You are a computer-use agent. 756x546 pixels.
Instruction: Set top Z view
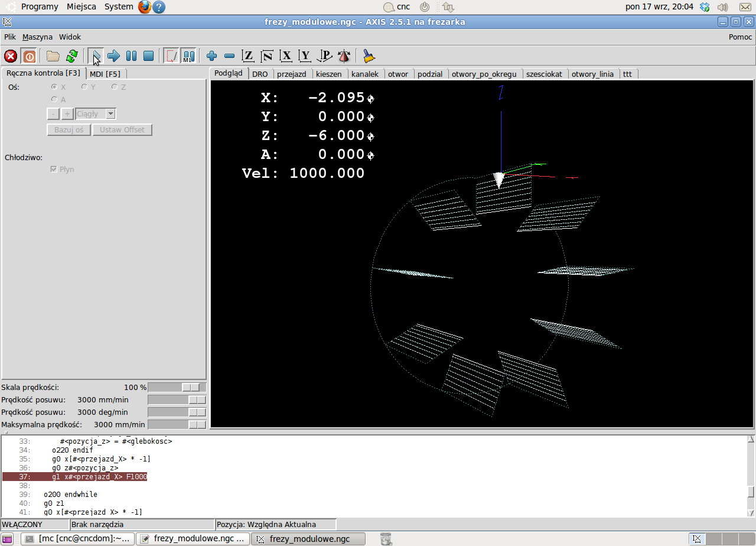tap(248, 56)
